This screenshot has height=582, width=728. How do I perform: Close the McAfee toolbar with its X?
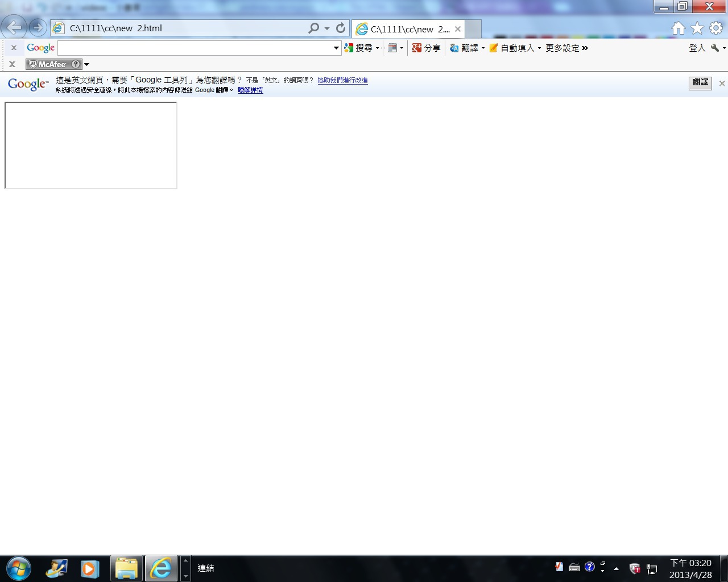point(12,64)
